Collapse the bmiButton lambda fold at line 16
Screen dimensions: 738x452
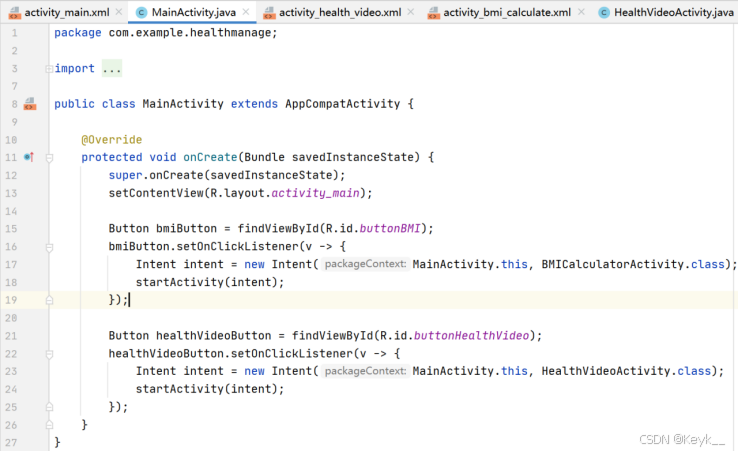(x=49, y=247)
